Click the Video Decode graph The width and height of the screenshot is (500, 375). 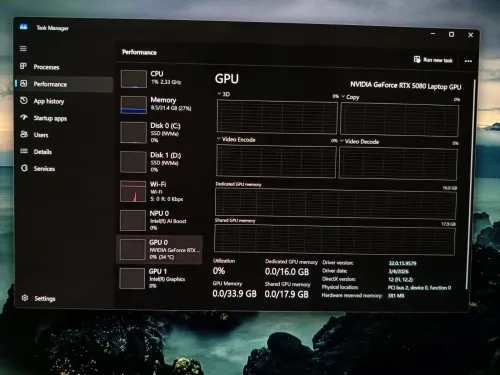(x=398, y=164)
